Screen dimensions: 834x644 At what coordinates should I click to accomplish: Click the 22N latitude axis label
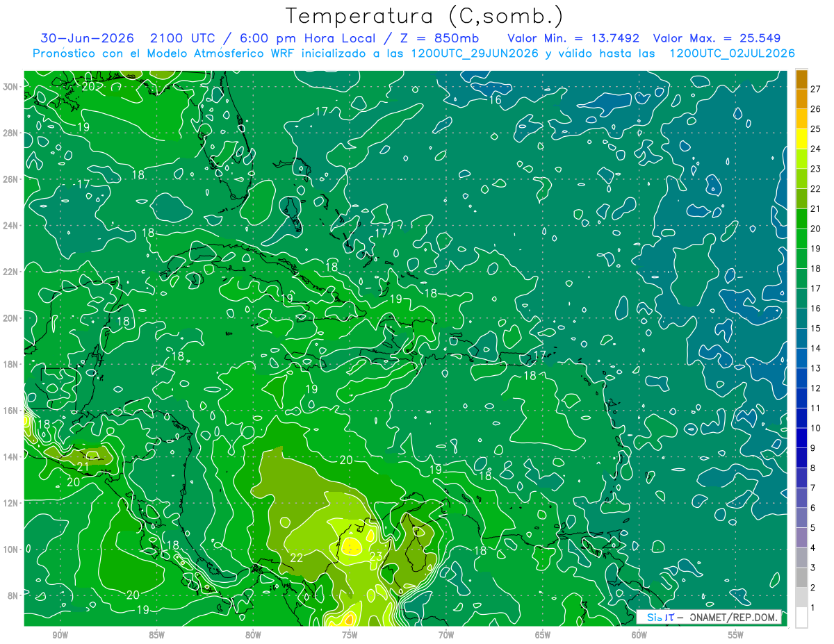12,272
